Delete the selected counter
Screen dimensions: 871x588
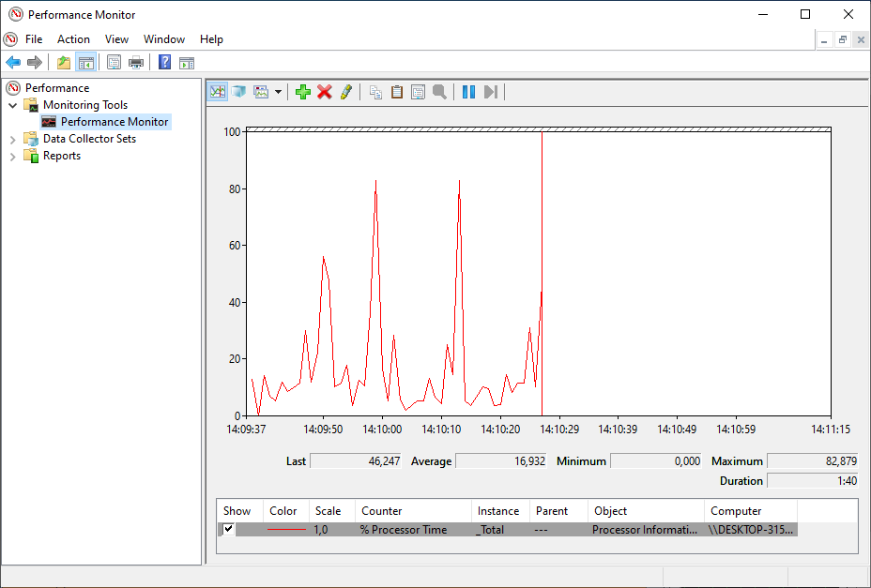click(x=326, y=91)
